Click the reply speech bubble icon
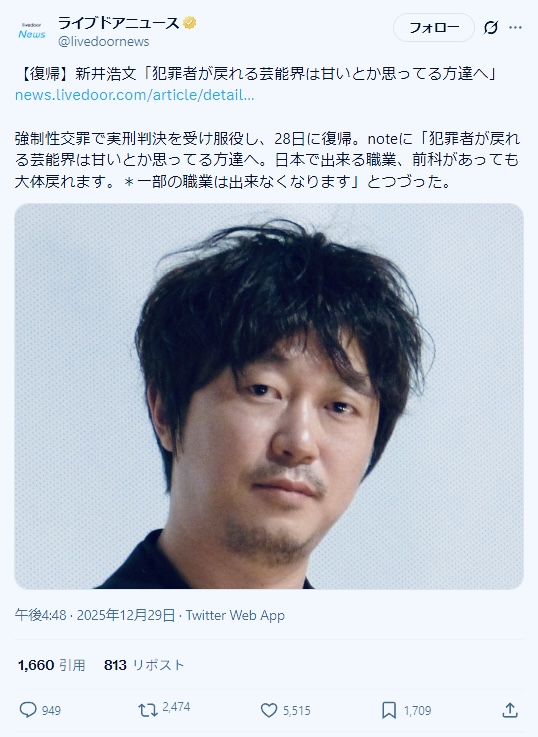Viewport: 538px width, 737px height. point(28,710)
